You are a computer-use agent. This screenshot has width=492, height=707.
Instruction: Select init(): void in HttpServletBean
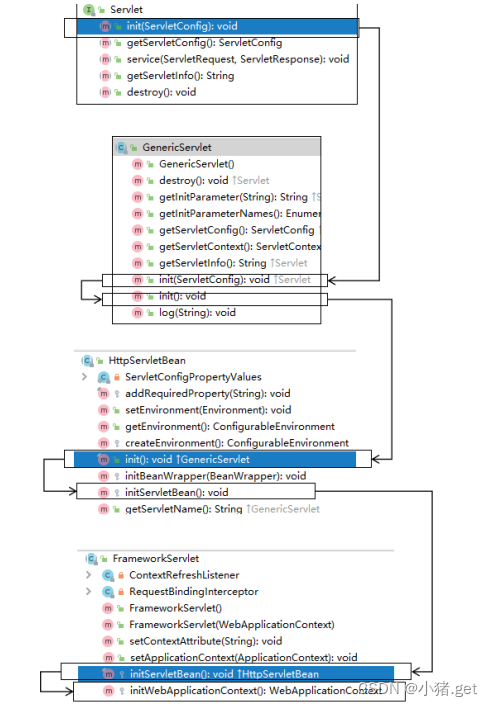click(215, 459)
